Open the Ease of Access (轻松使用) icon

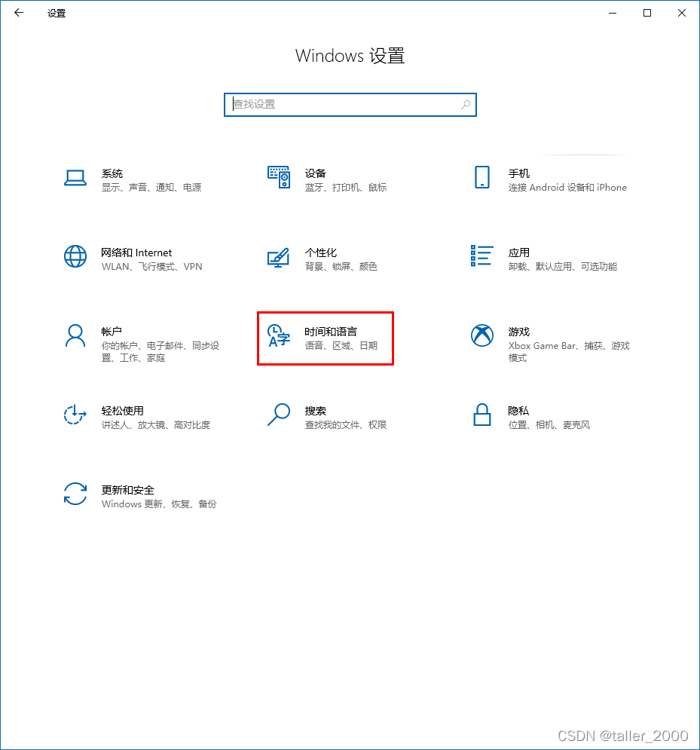(x=75, y=415)
